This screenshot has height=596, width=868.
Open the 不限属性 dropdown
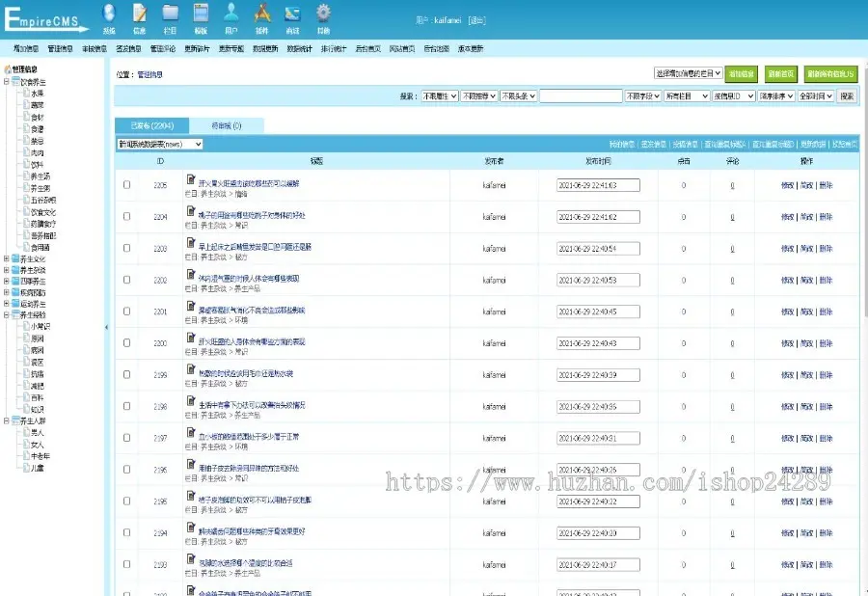(440, 96)
